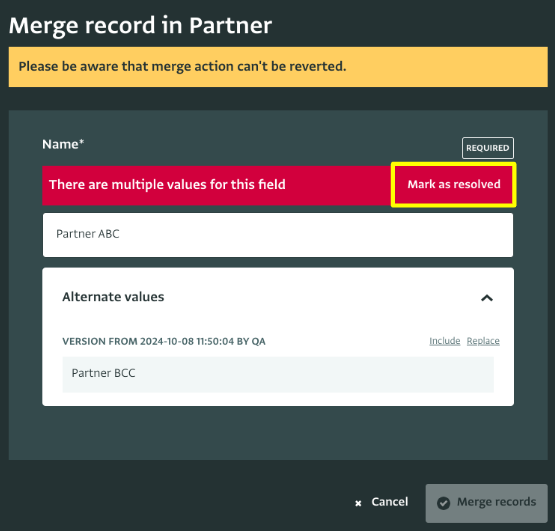Click the Replace link for Partner BCC

pos(483,341)
